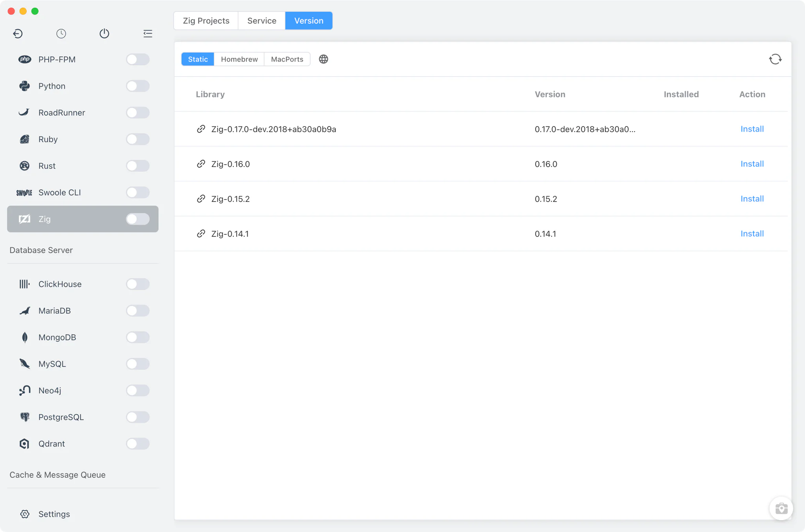Open link icon for Zig-0.14.1
This screenshot has width=805, height=532.
coord(201,234)
